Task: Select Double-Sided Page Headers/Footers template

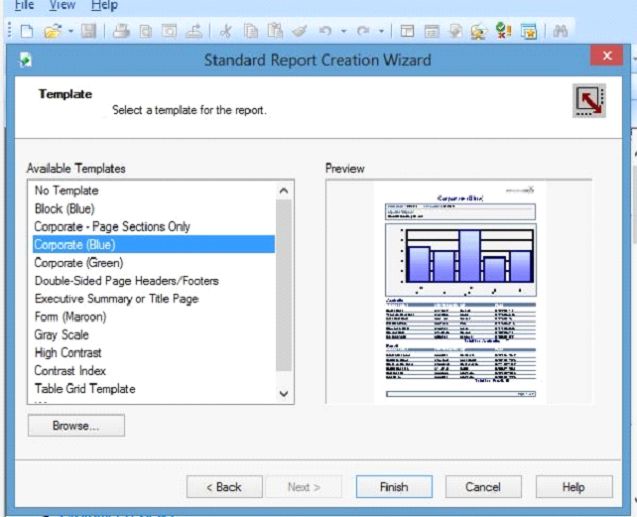Action: (154, 281)
